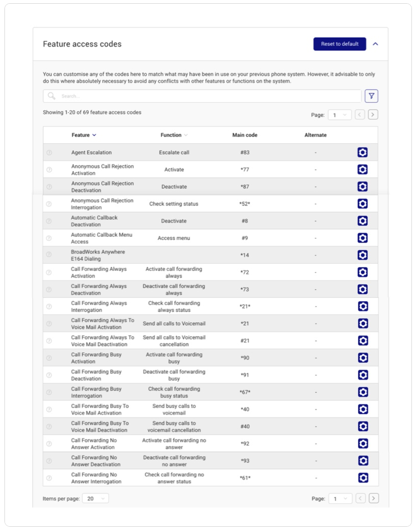The height and width of the screenshot is (532, 416).
Task: Click gear icon for Call Forwarding Always Activation
Action: [363, 272]
